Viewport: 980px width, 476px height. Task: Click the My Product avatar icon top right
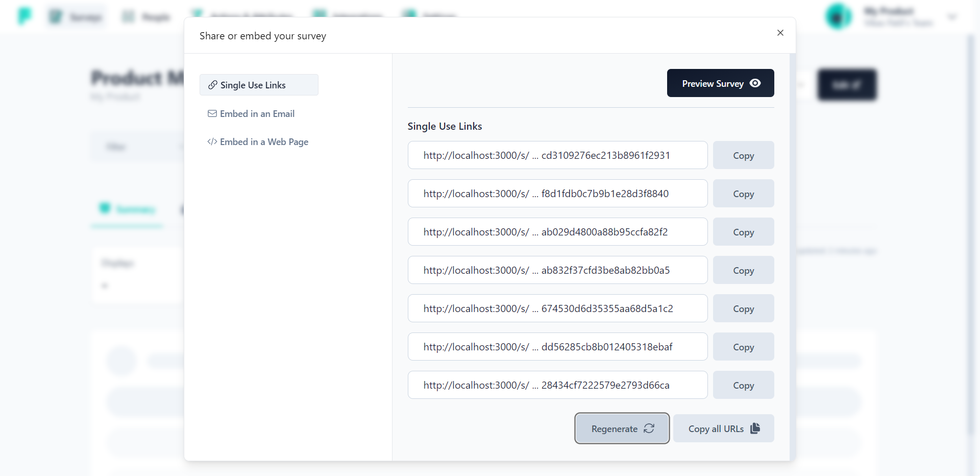[x=838, y=16]
